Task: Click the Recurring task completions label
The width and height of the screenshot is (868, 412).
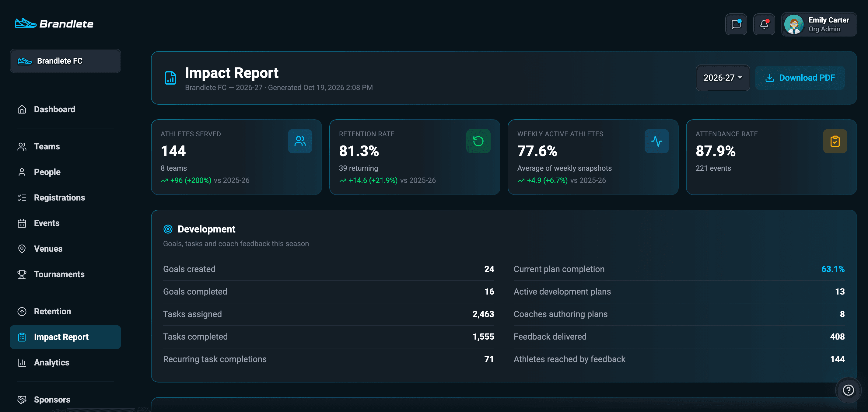Action: coord(215,359)
